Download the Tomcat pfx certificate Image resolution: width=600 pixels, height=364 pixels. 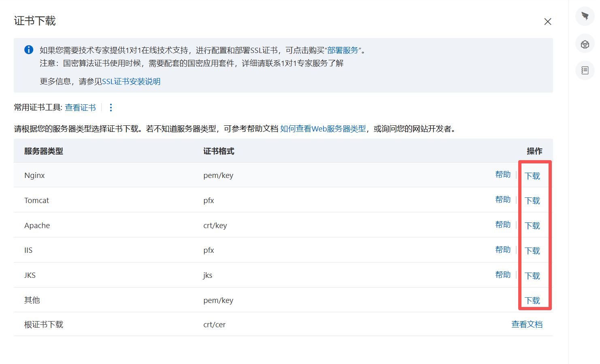(532, 201)
